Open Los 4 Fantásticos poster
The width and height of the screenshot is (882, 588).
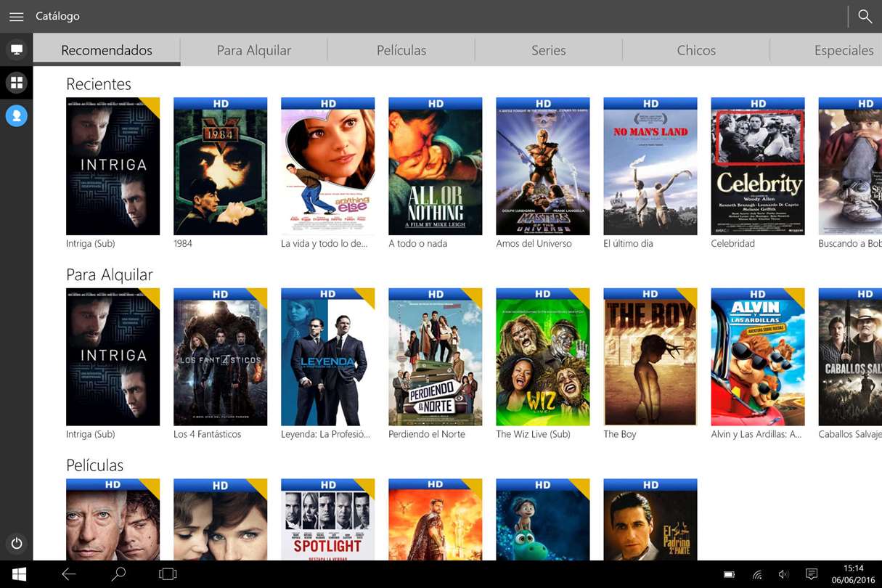tap(220, 357)
